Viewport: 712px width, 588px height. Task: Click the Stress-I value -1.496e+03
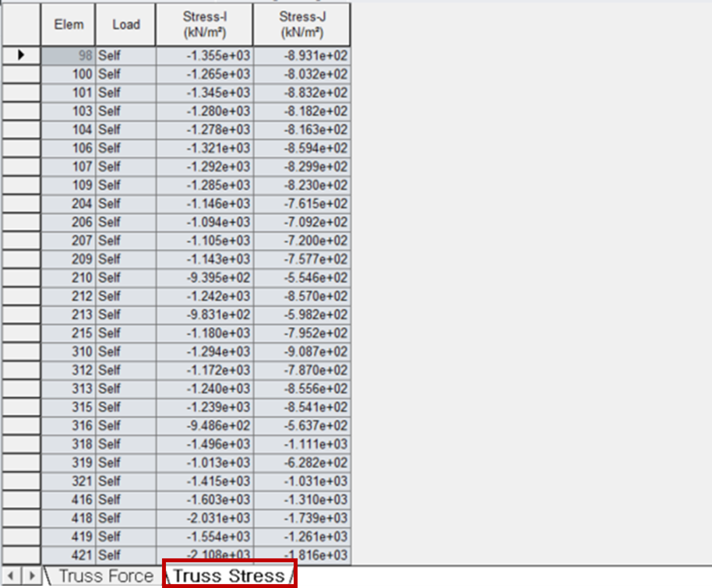(204, 444)
